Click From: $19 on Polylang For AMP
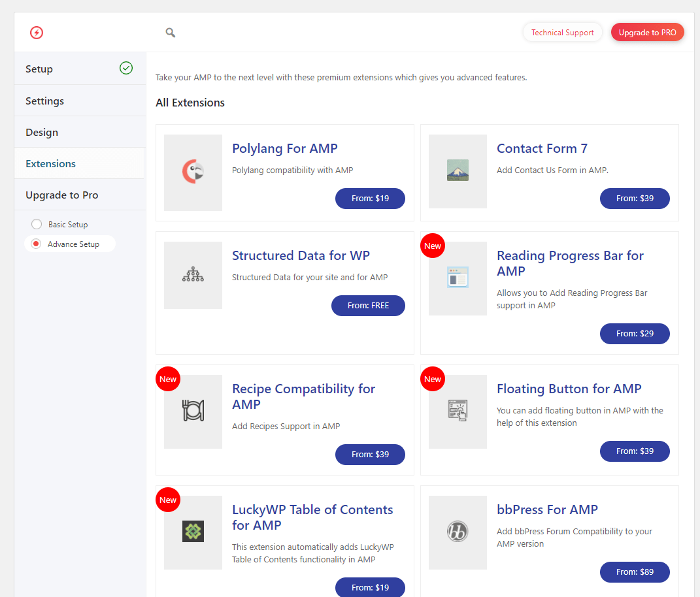 pos(370,199)
